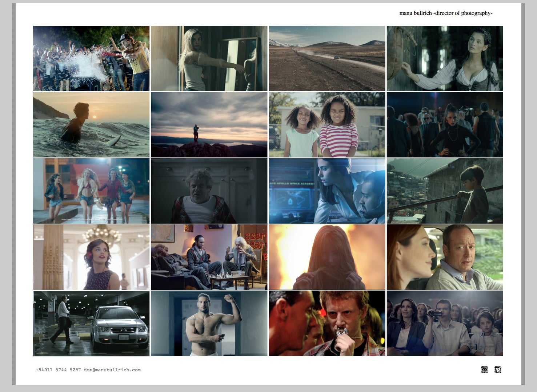Open the Vimeo icon link

[498, 369]
